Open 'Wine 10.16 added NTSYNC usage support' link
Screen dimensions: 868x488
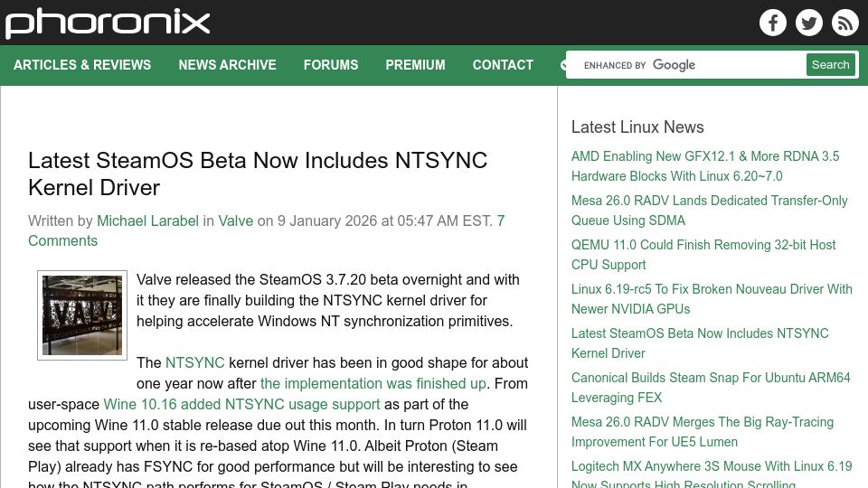tap(241, 405)
